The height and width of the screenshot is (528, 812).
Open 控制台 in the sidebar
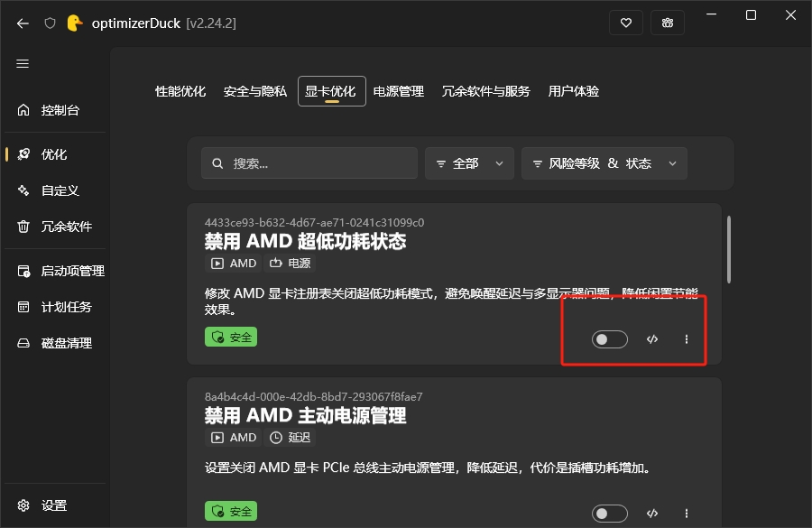click(x=55, y=110)
